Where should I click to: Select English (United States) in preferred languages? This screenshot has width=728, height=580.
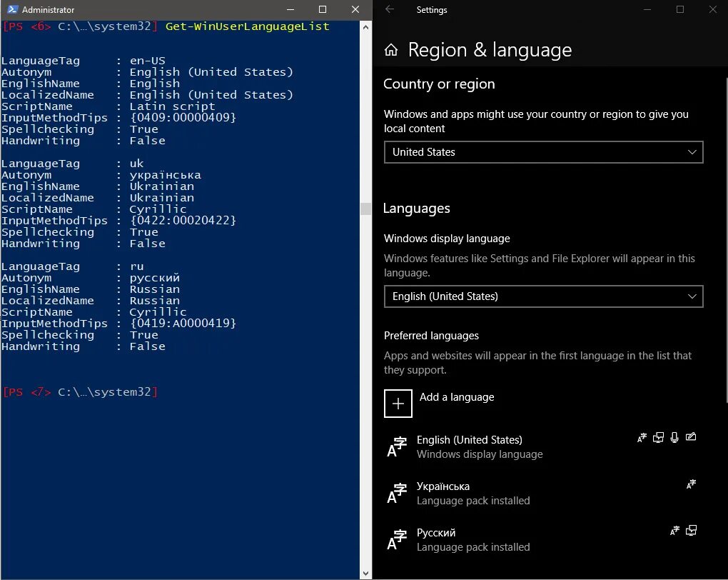pyautogui.click(x=469, y=440)
